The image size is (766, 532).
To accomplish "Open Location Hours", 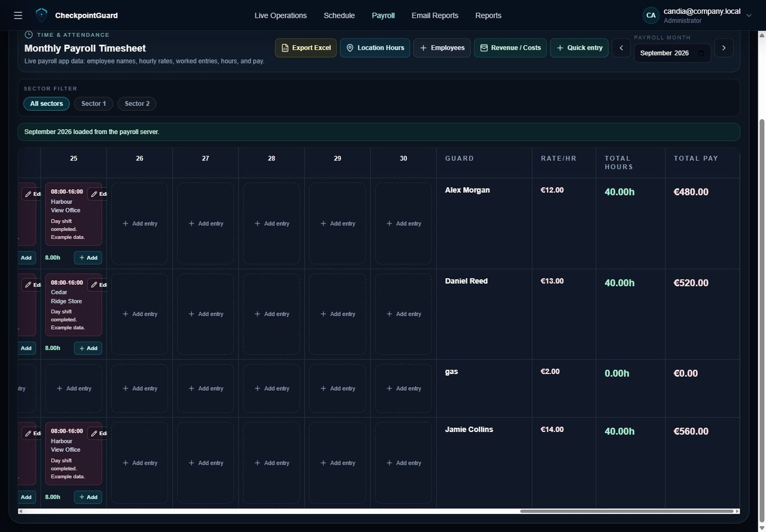I will [x=375, y=48].
